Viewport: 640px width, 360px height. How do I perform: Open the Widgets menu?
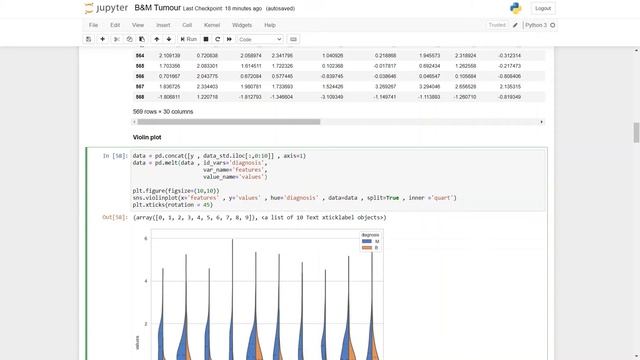tap(242, 25)
